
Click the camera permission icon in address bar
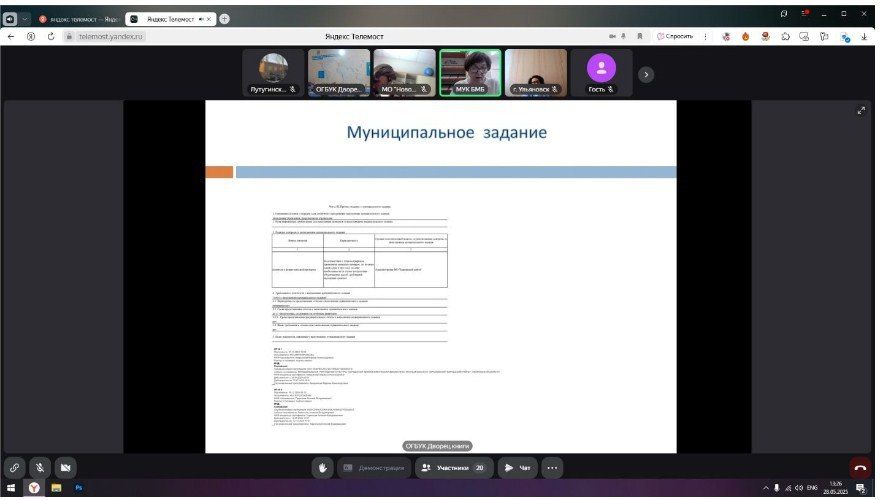click(x=612, y=37)
